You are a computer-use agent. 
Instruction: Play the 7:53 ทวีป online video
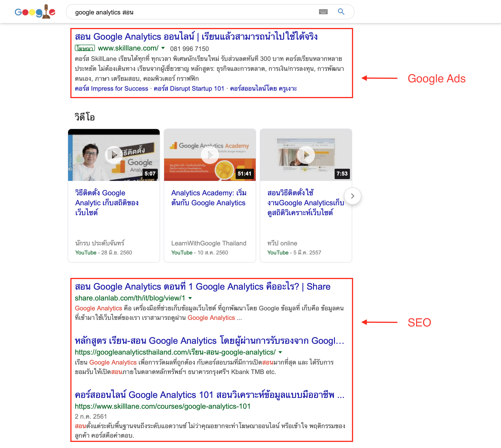coord(306,155)
